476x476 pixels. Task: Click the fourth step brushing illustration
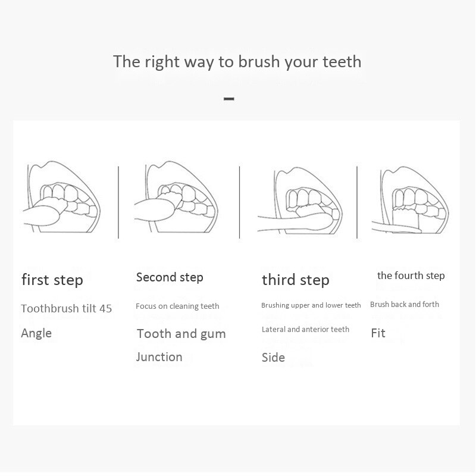click(x=411, y=200)
